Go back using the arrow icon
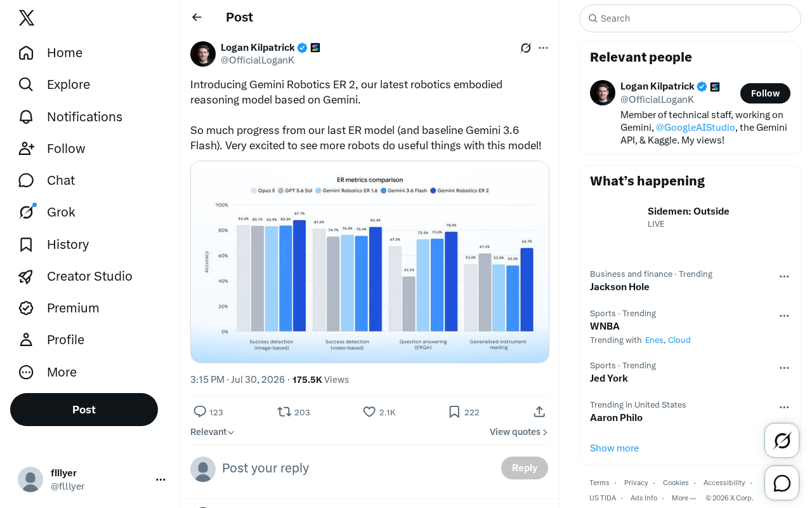This screenshot has height=508, width=812. click(x=197, y=17)
